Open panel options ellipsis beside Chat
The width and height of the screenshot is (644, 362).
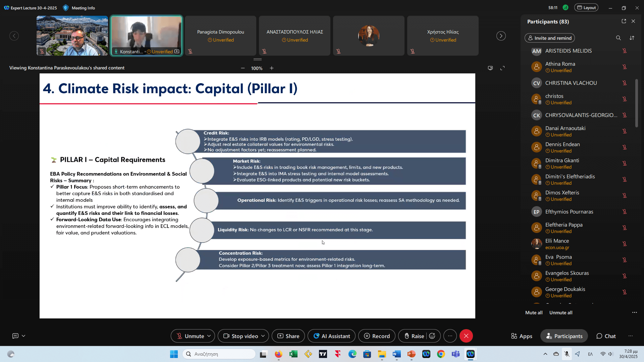(631, 336)
